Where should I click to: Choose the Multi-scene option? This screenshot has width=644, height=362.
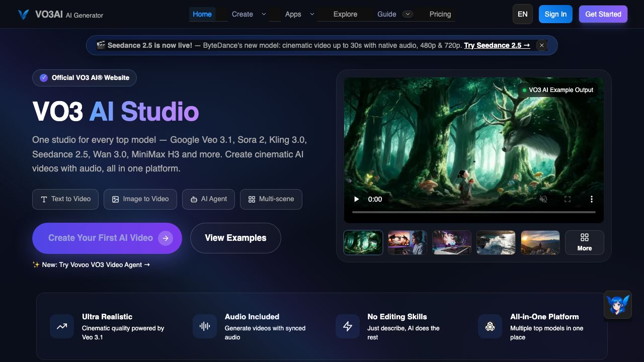(x=271, y=199)
